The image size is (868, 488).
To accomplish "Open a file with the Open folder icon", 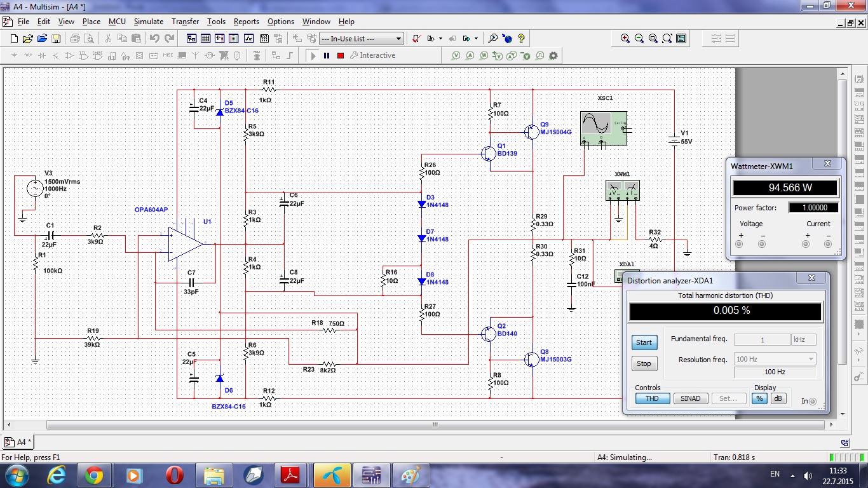I will pyautogui.click(x=28, y=39).
